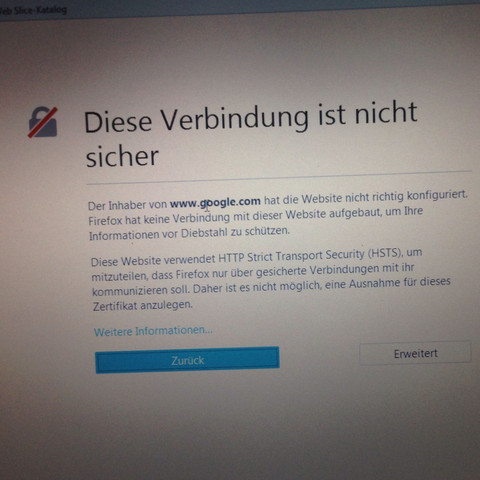Click the text Zertifikat anzulegen
Viewport: 480px width, 480px height.
pos(143,306)
